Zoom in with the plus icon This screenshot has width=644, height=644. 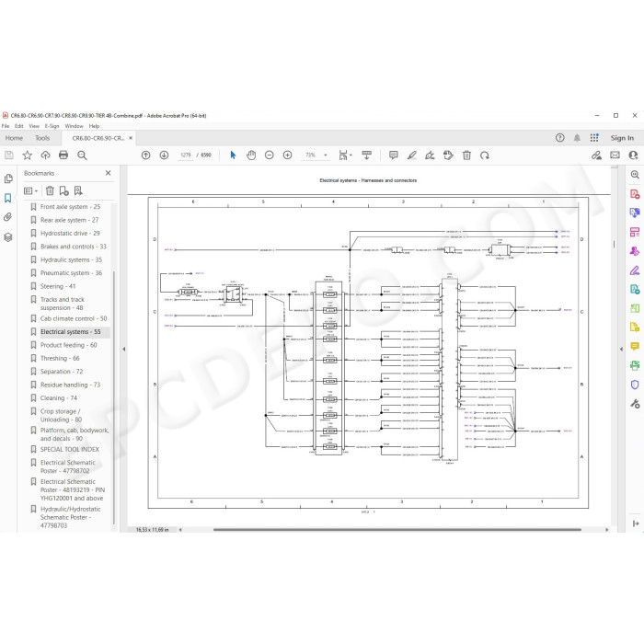tap(287, 155)
